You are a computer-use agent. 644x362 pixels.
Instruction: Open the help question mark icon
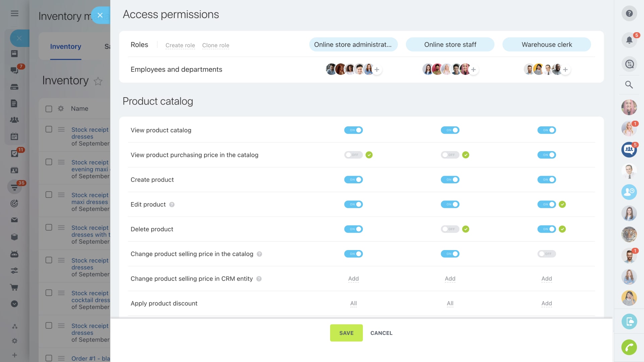point(629,13)
